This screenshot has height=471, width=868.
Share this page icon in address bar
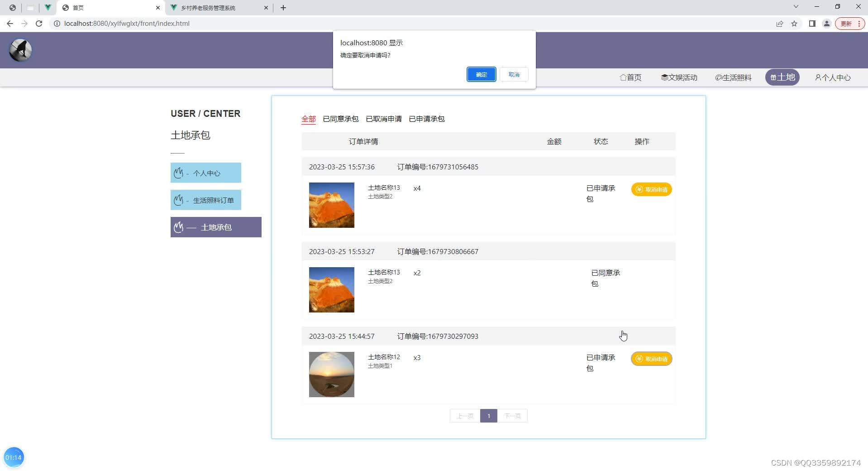(779, 24)
